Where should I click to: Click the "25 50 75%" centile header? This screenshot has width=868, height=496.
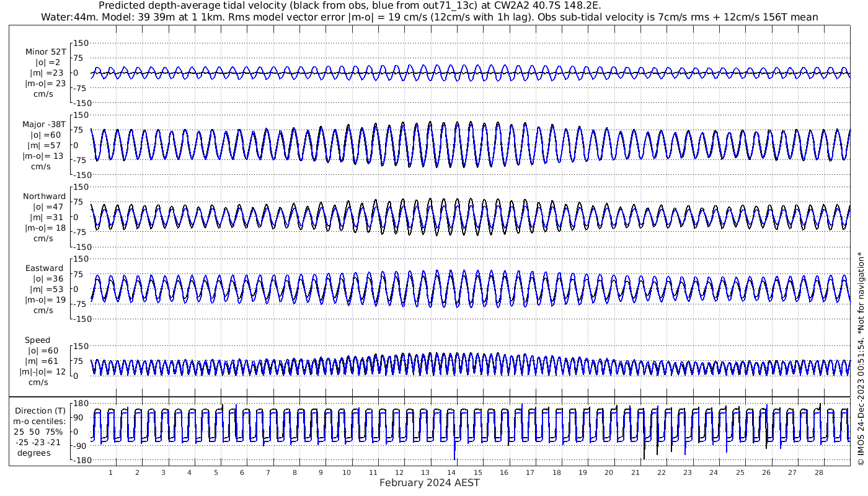click(39, 432)
